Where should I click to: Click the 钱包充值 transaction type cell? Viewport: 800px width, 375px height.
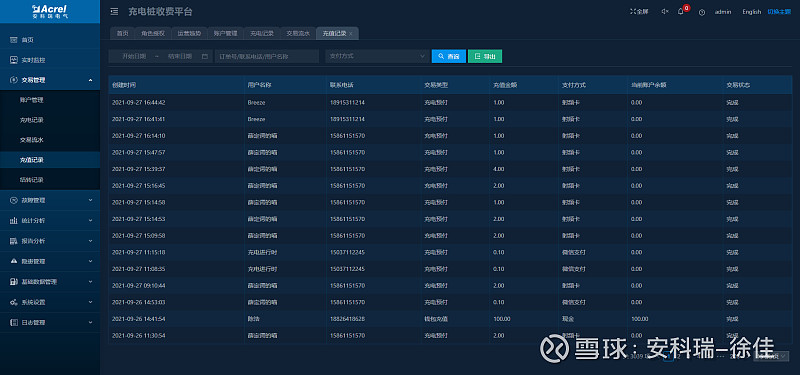pos(436,319)
